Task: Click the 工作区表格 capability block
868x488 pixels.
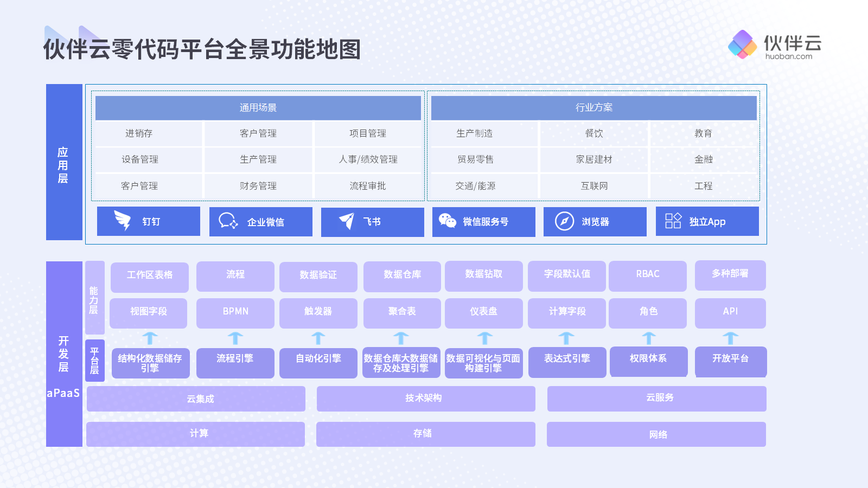Action: (150, 277)
